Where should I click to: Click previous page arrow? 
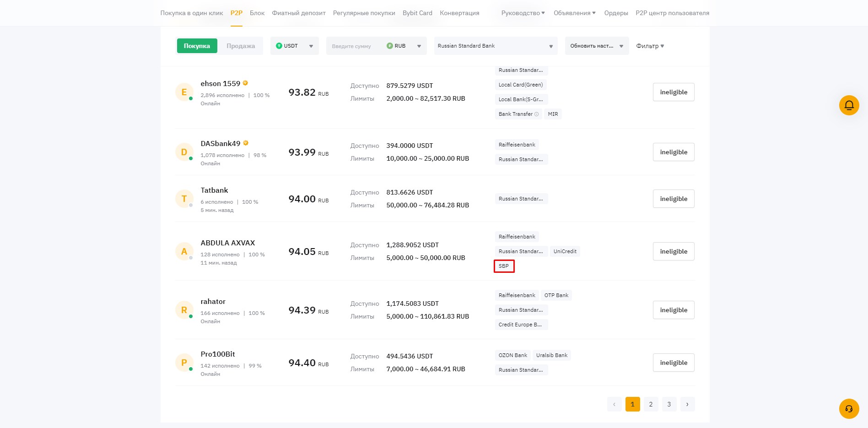pyautogui.click(x=614, y=404)
